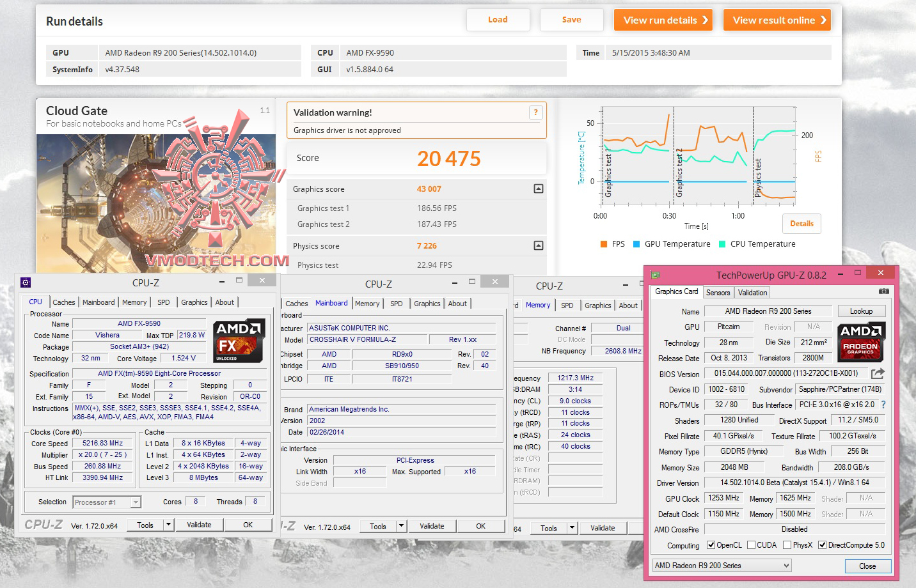Click the BIOS Version share icon in GPU-Z

pyautogui.click(x=878, y=373)
